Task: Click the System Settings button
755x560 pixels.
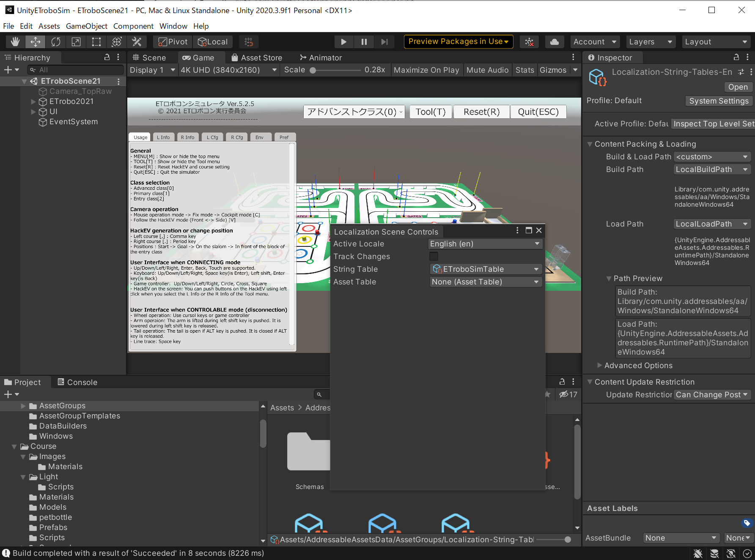Action: [719, 101]
